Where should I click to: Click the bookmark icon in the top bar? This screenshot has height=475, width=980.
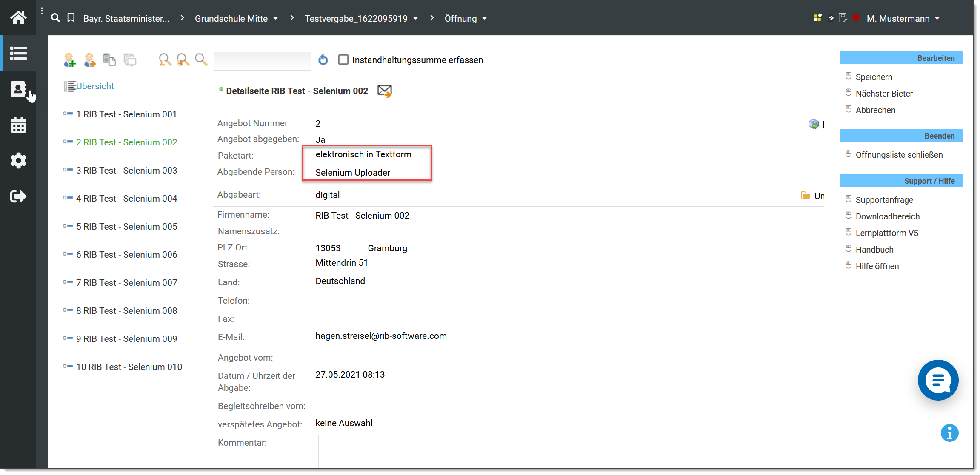point(71,18)
